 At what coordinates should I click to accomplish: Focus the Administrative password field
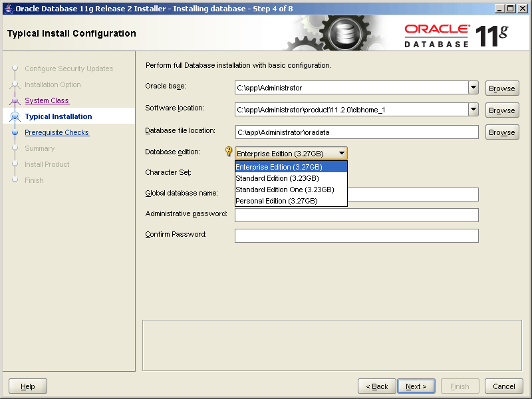coord(356,215)
